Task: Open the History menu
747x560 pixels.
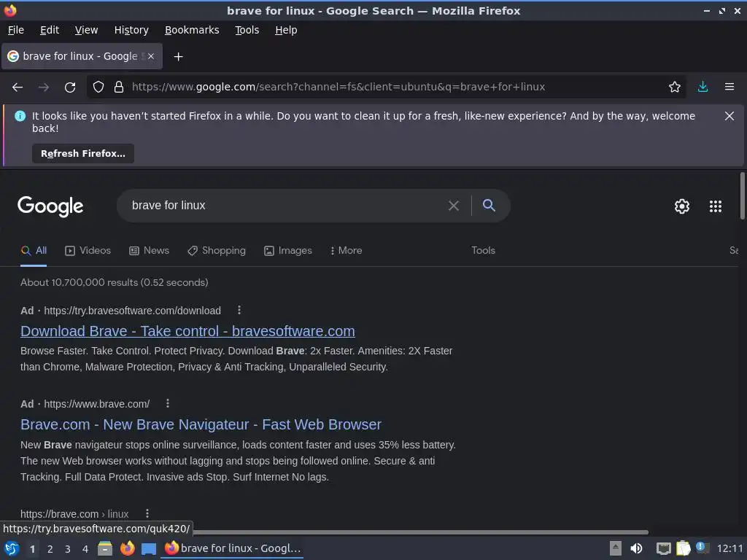Action: point(131,30)
